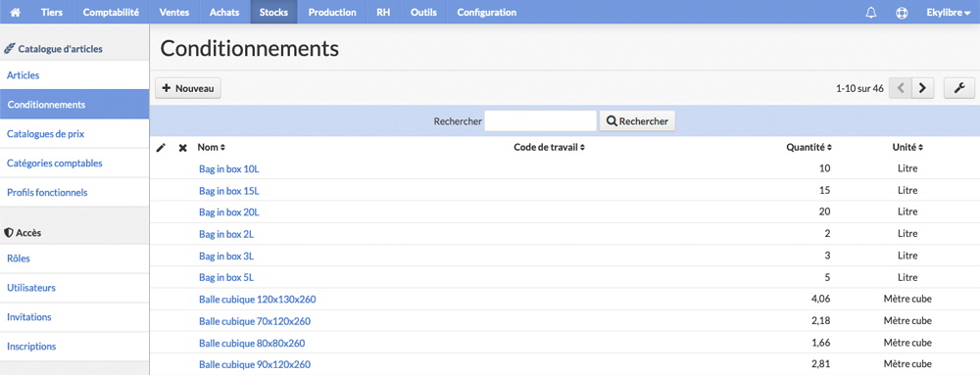Open the Configuration menu

[x=487, y=12]
